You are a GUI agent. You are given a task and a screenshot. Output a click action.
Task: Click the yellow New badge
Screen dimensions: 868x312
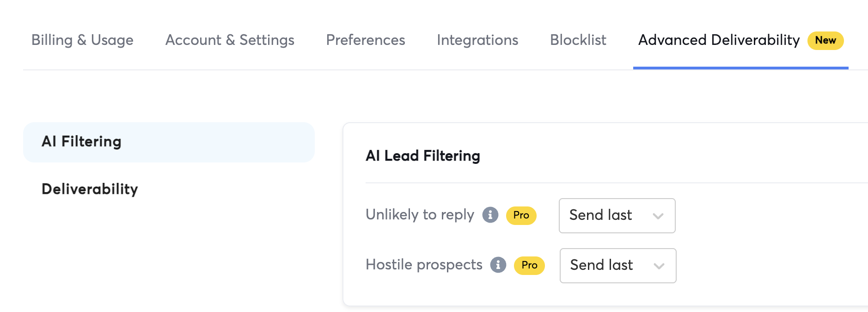825,40
